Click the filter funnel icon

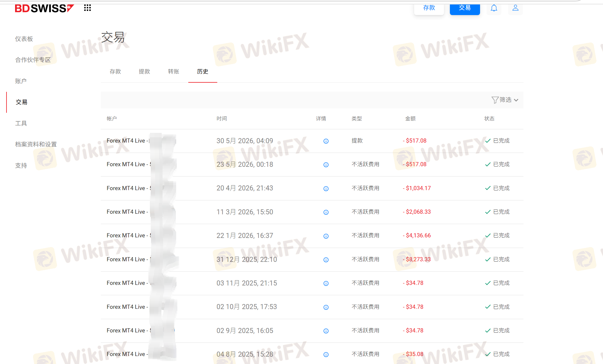[x=495, y=100]
